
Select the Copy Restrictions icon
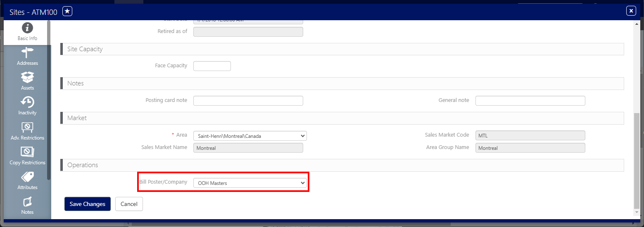coord(27,152)
